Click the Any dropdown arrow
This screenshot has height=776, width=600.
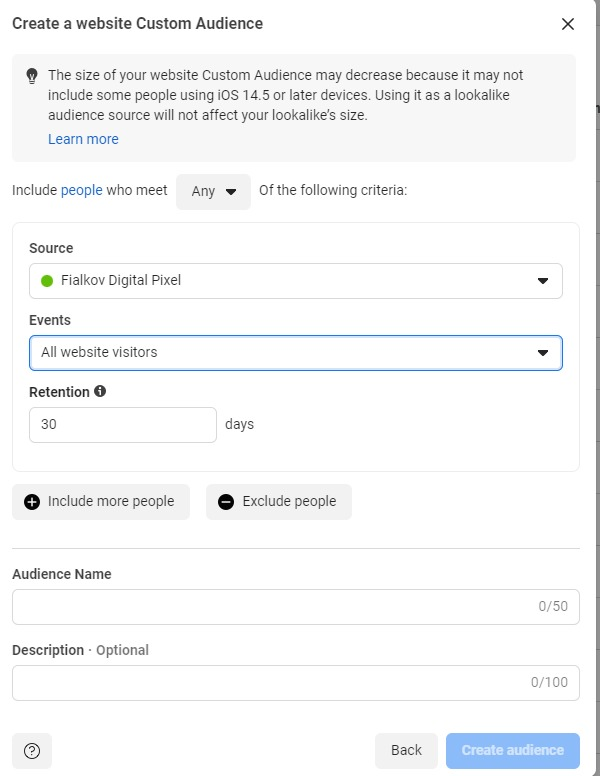pos(231,192)
